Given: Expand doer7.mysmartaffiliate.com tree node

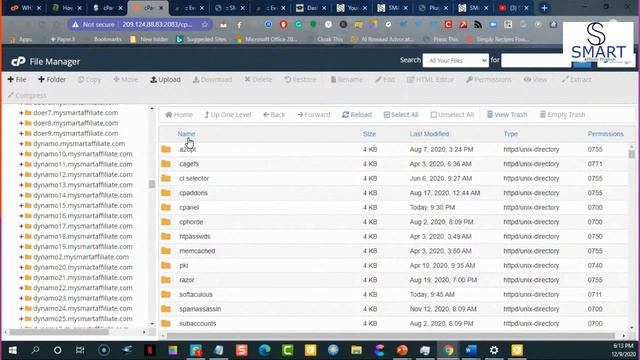Looking at the screenshot, I should pos(21,113).
